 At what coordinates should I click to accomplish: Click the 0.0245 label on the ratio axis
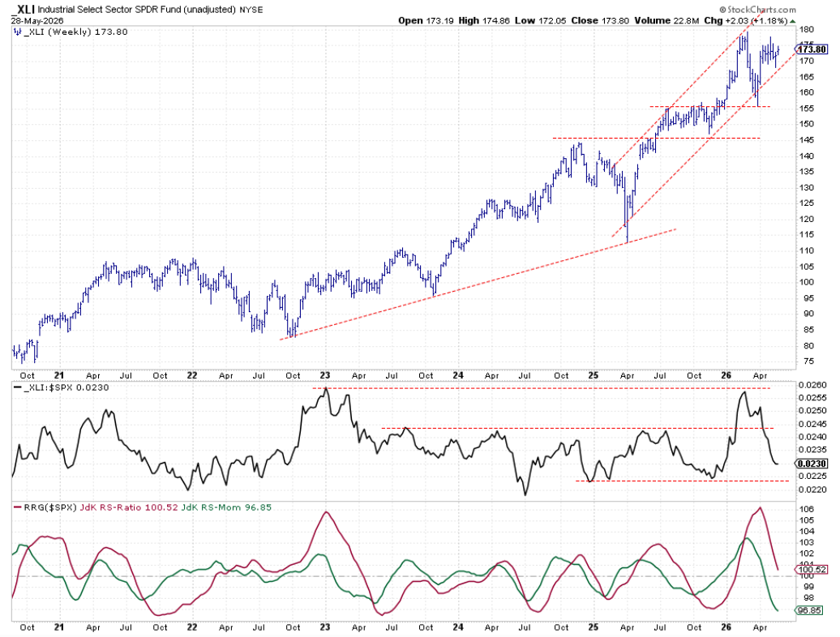click(x=812, y=425)
